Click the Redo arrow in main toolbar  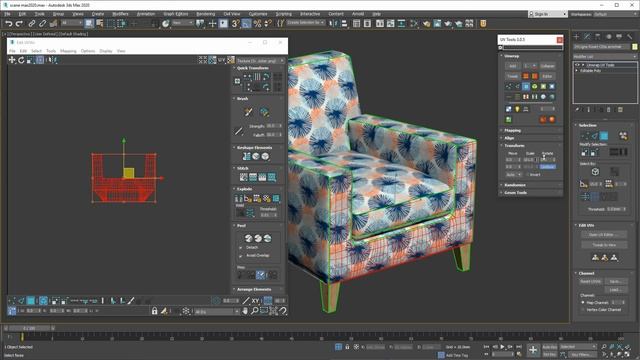(19, 24)
